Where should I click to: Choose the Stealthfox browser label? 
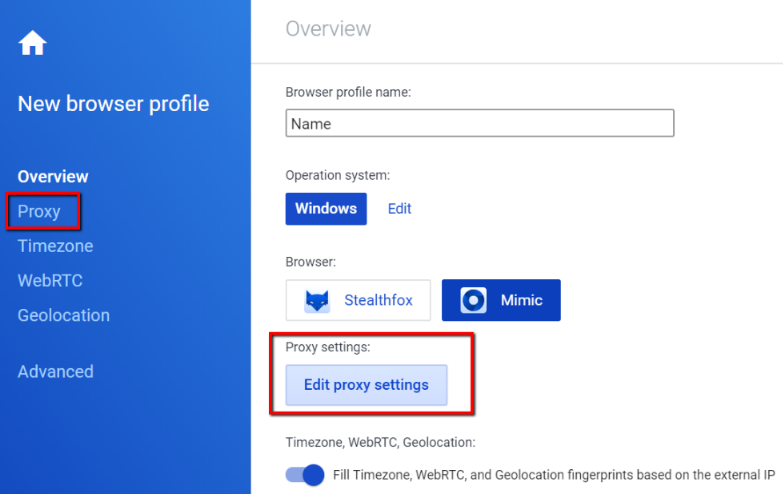point(378,300)
